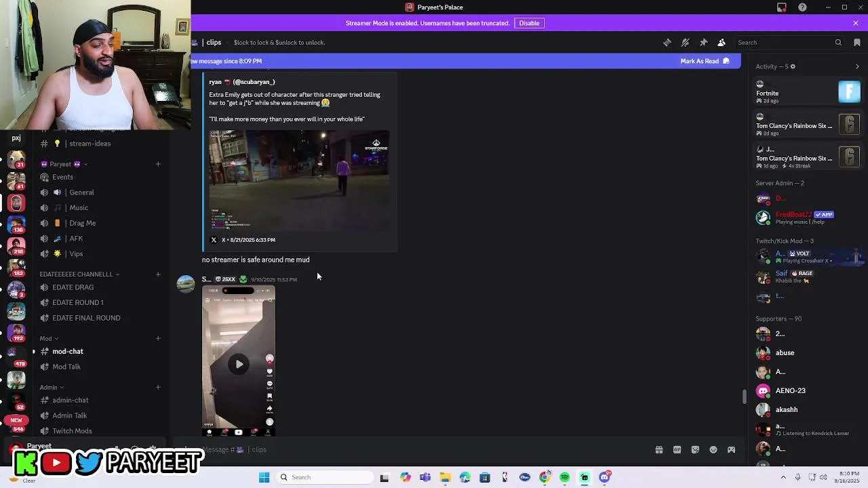Screen dimensions: 868x488
Task: Collapse the Paryeet channel category
Action: (63, 164)
